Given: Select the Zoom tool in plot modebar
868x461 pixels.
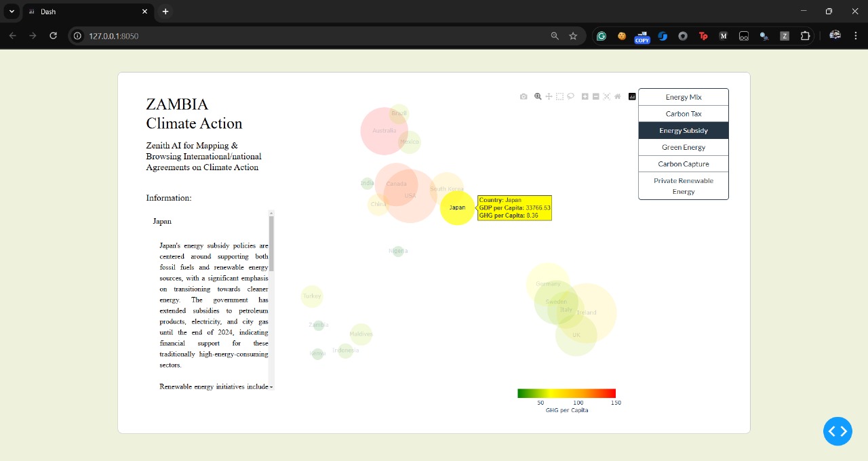Looking at the screenshot, I should click(x=538, y=96).
